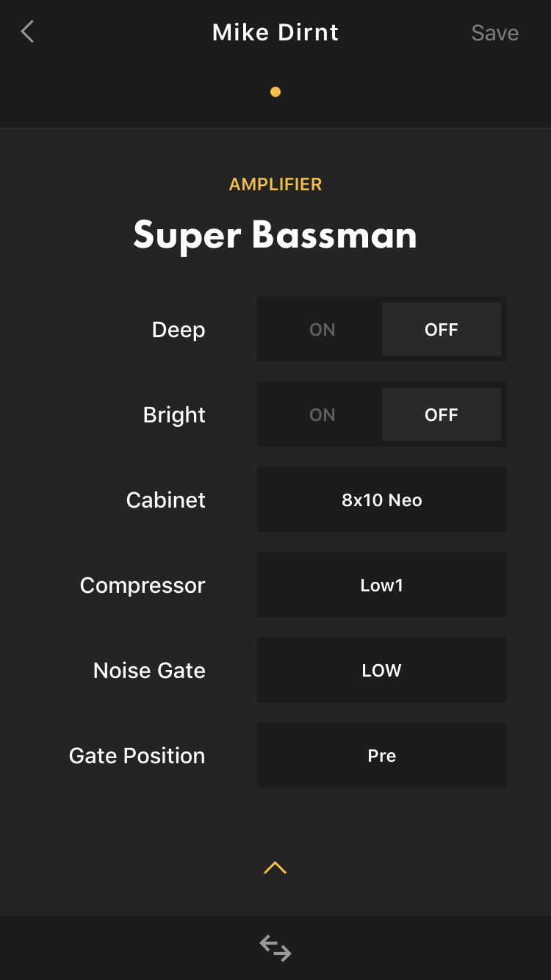Tap the Mike Dirnt preset title
The image size is (551, 980).
[x=275, y=32]
